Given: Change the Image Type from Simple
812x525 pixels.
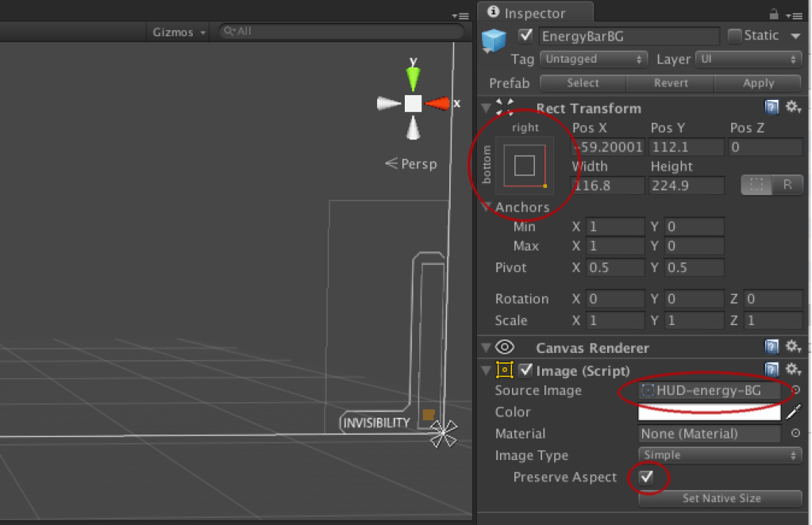Looking at the screenshot, I should 718,455.
